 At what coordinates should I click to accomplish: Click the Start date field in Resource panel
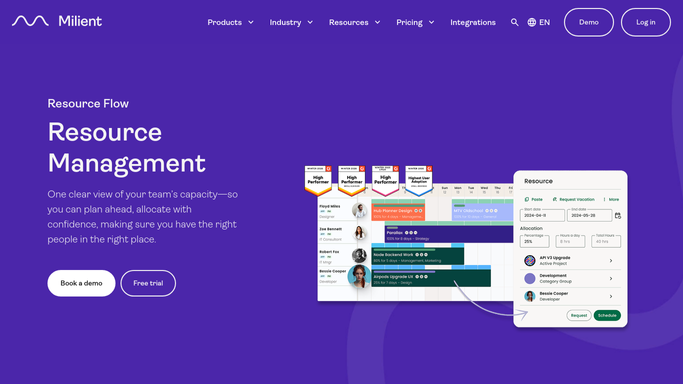(x=542, y=215)
